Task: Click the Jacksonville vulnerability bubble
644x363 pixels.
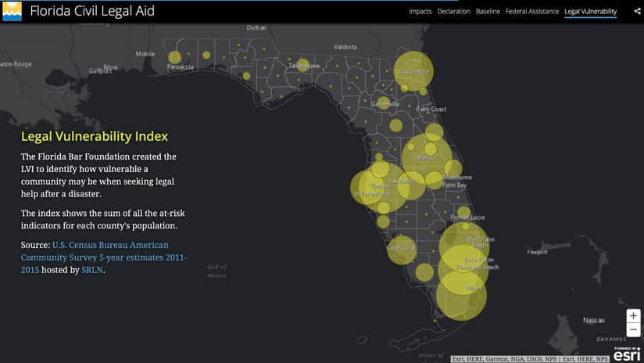Action: pyautogui.click(x=413, y=71)
